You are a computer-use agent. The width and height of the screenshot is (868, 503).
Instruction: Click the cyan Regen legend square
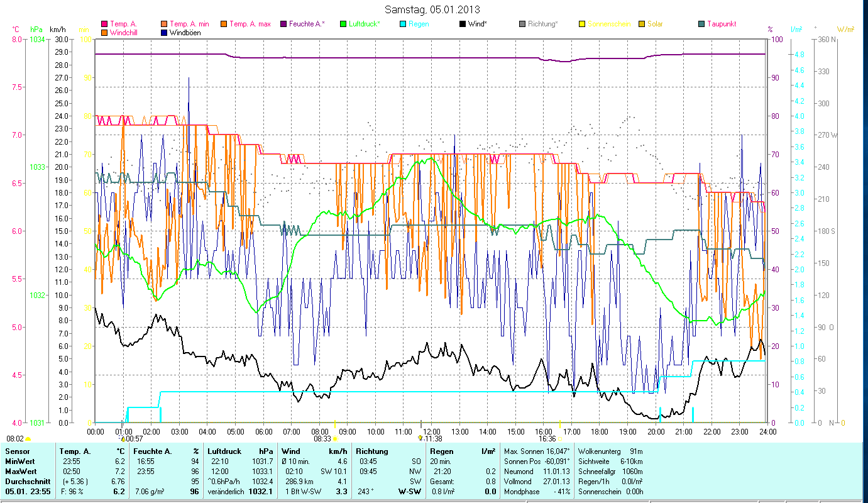(403, 25)
